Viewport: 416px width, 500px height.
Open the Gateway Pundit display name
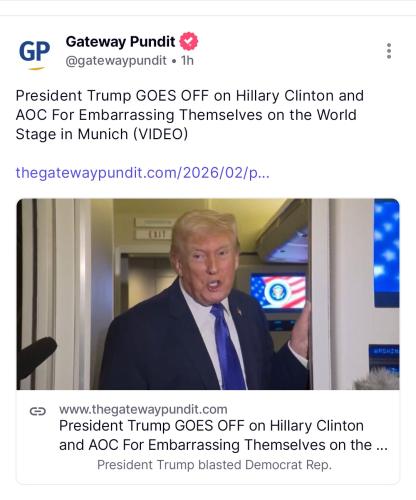[120, 42]
